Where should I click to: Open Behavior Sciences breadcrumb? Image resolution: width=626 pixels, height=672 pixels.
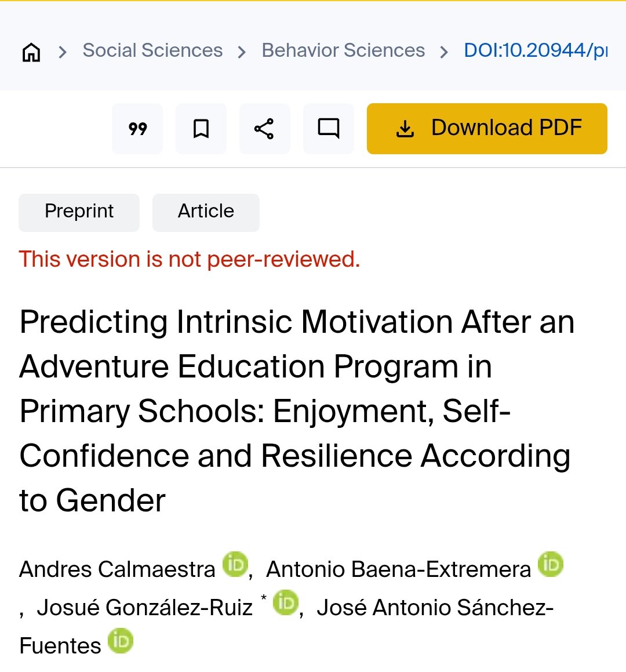coord(343,50)
